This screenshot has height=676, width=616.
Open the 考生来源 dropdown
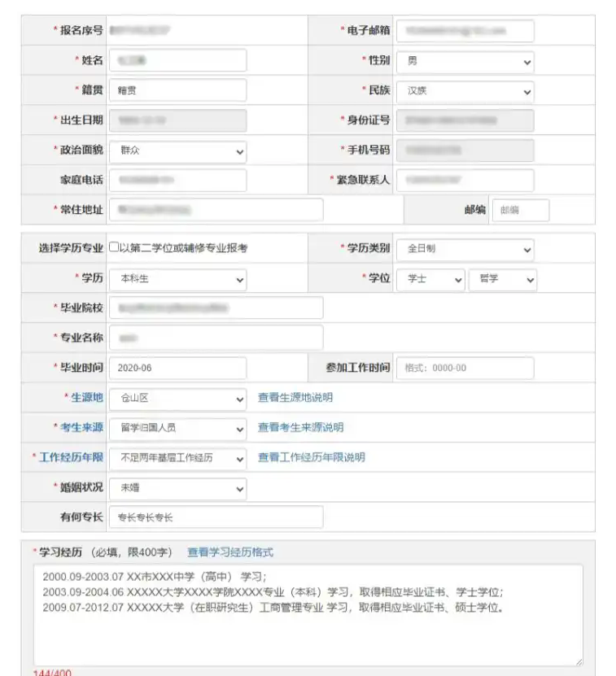(x=177, y=428)
